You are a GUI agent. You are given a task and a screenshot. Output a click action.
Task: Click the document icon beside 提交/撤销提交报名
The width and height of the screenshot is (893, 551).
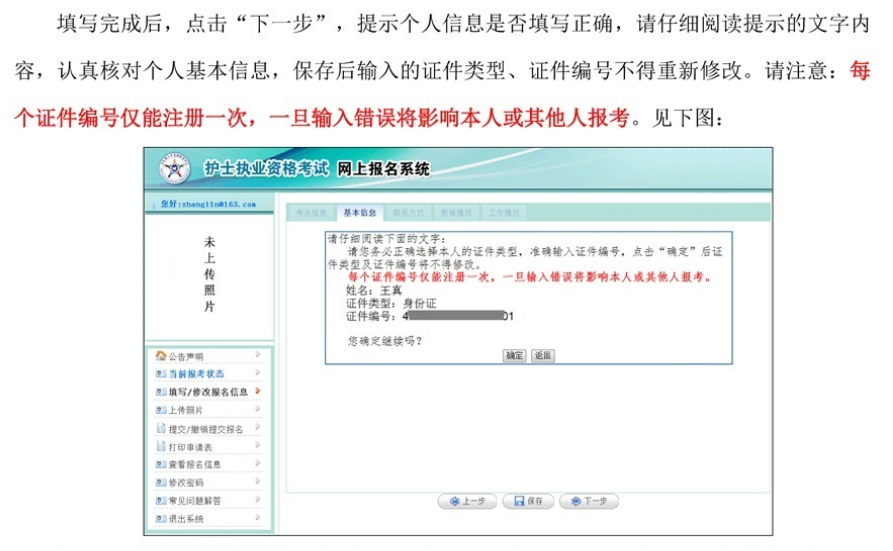coord(160,428)
